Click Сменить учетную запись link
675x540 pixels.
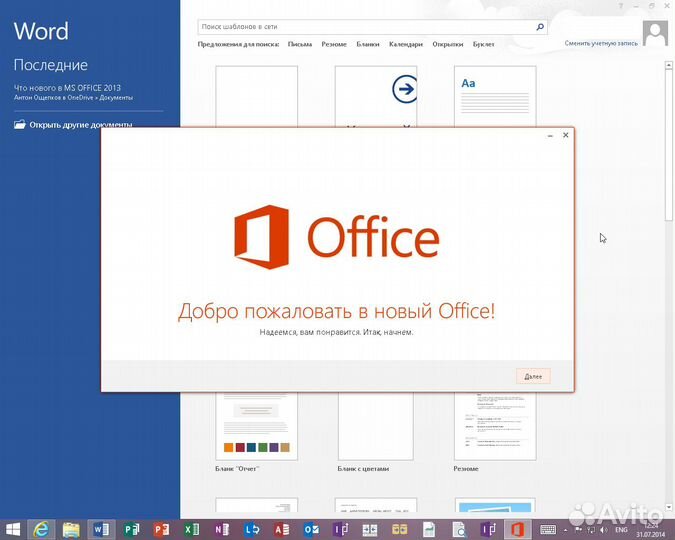[x=601, y=43]
